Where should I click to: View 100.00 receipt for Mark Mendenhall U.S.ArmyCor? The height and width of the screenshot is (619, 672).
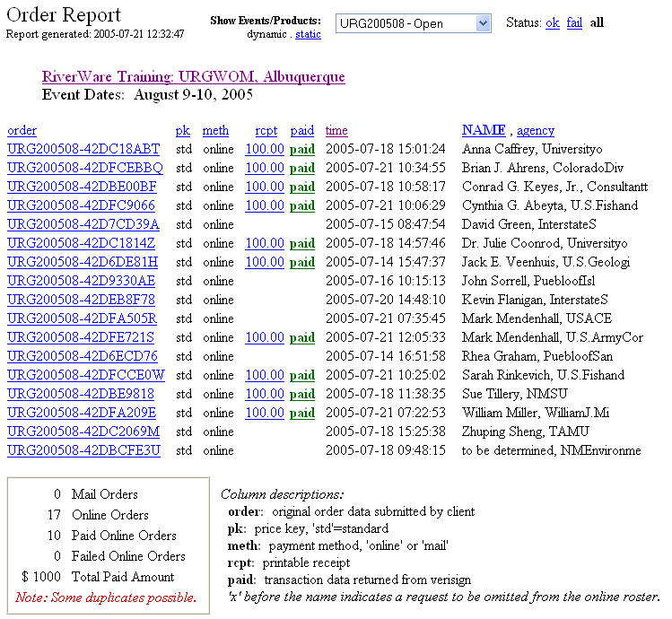click(x=265, y=337)
